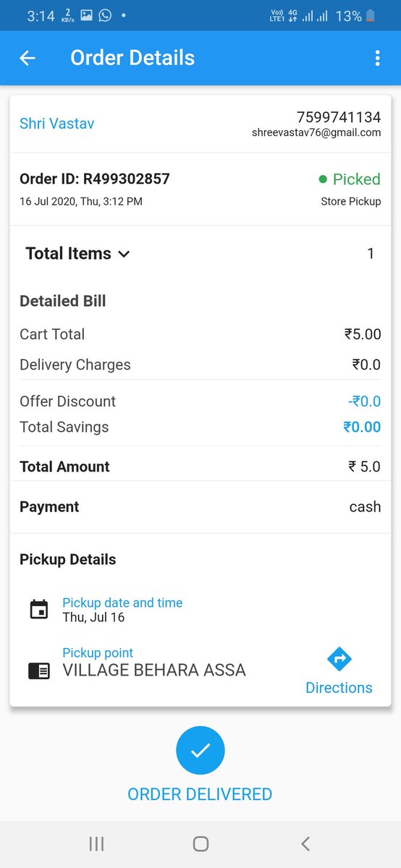Tap the store icon beside pickup point
Screen dimensions: 401x868
(39, 671)
